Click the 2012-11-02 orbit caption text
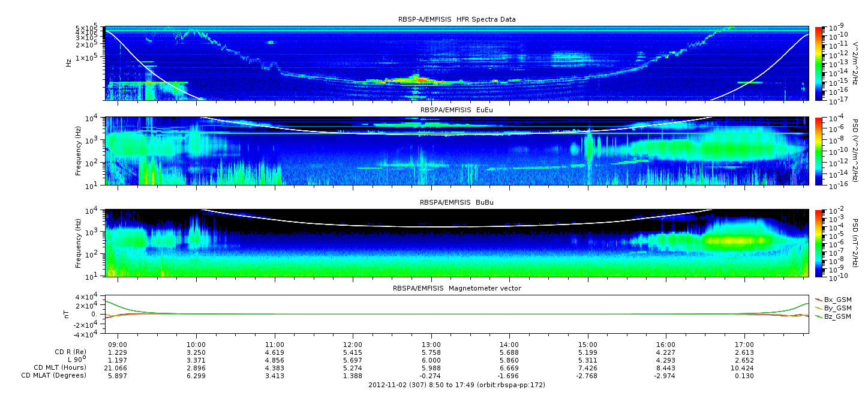 point(456,385)
